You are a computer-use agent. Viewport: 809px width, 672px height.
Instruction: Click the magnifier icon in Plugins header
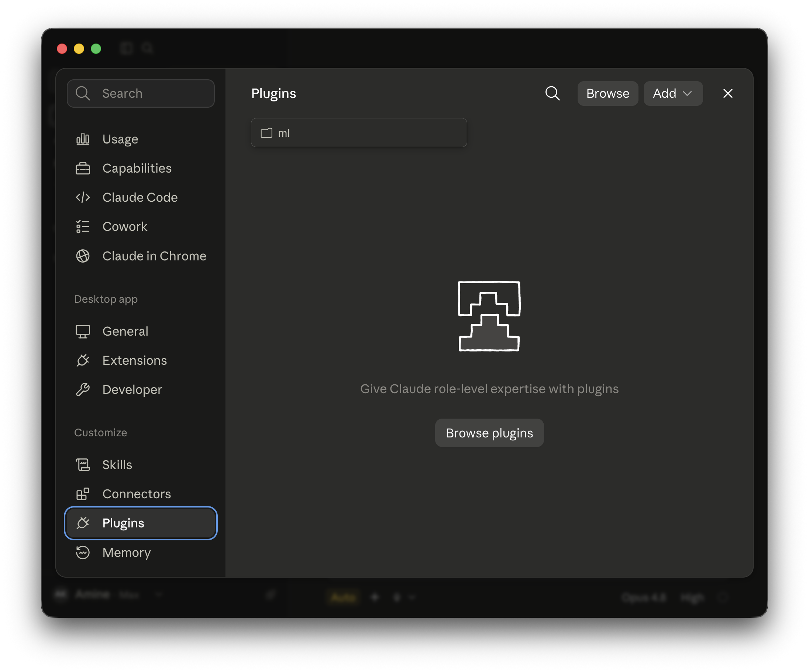[x=552, y=93]
